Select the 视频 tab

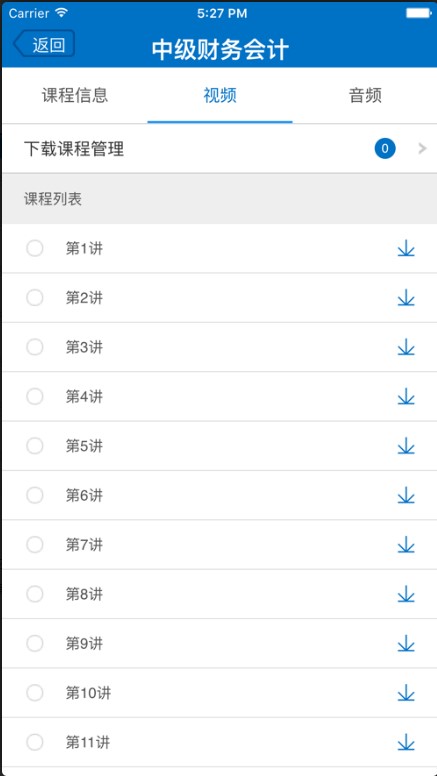point(220,95)
